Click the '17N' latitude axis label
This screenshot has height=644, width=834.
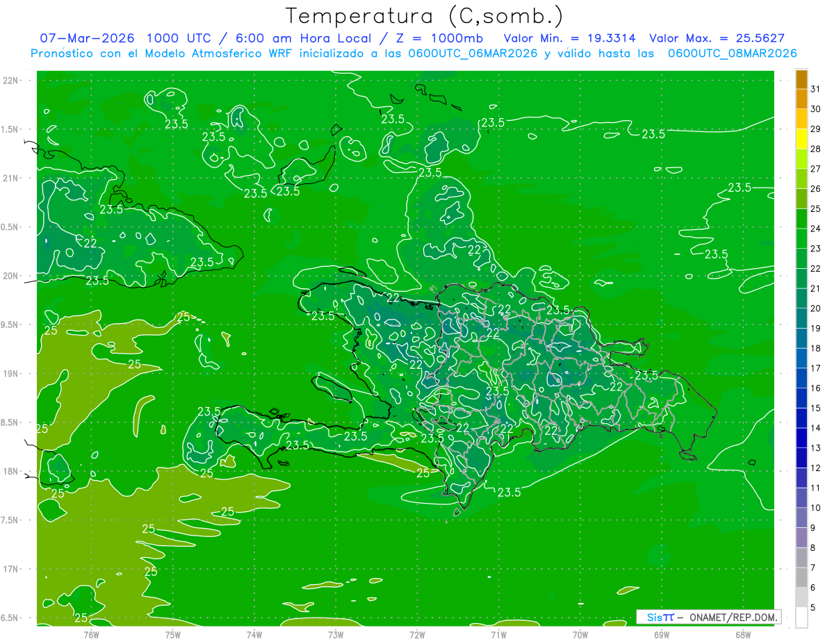click(11, 569)
